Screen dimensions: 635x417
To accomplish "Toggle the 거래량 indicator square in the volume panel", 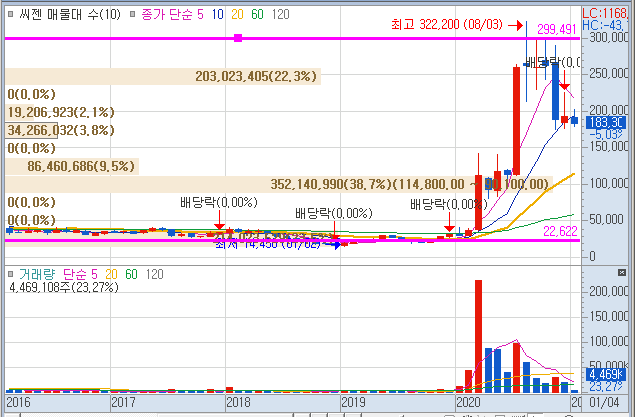I will tap(11, 274).
